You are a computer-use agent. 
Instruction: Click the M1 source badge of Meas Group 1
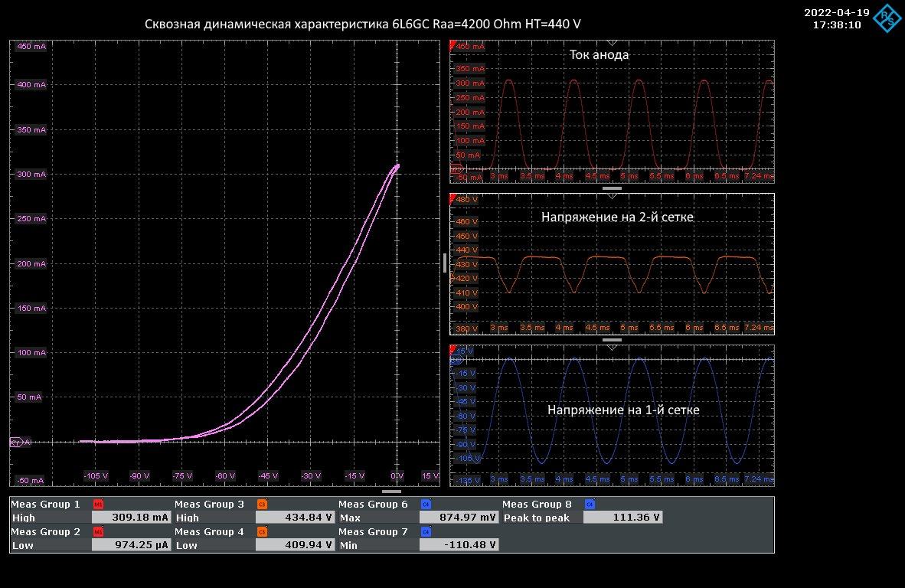[98, 505]
